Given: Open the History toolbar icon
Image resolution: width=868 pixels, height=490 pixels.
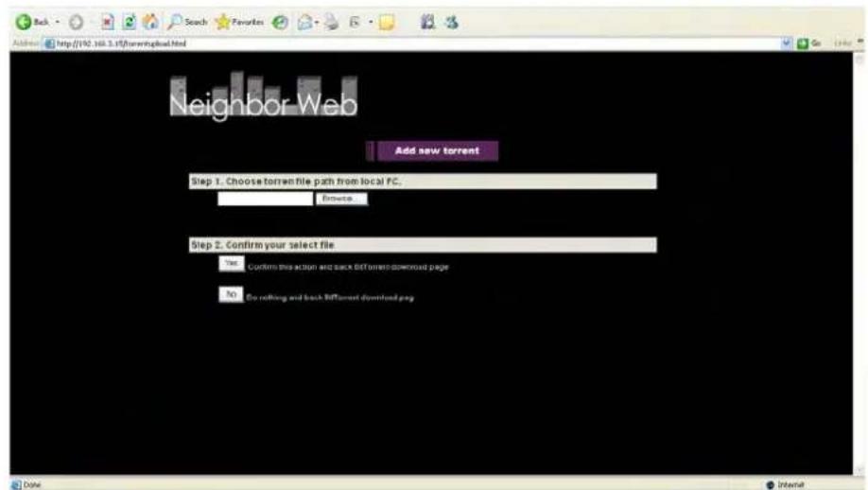Looking at the screenshot, I should pyautogui.click(x=280, y=22).
